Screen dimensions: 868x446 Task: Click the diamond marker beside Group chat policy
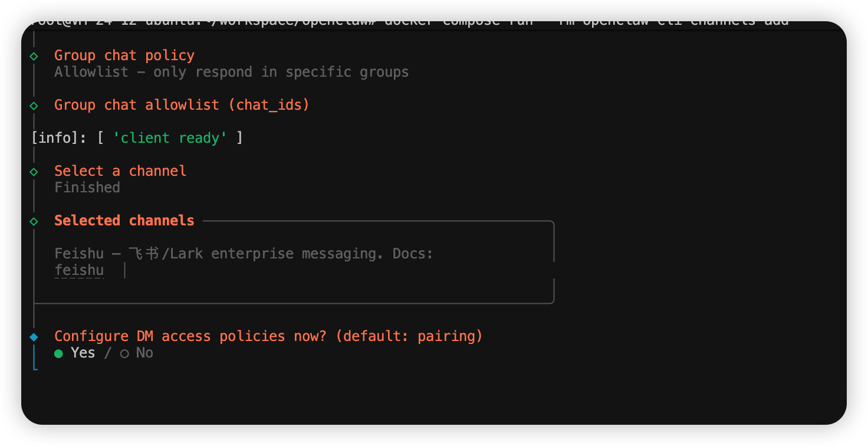(34, 56)
